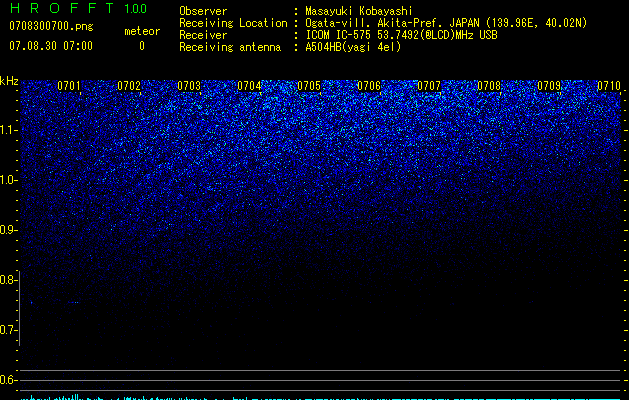This screenshot has width=629, height=400.
Task: Click the 0708 time marker
Action: [x=489, y=86]
